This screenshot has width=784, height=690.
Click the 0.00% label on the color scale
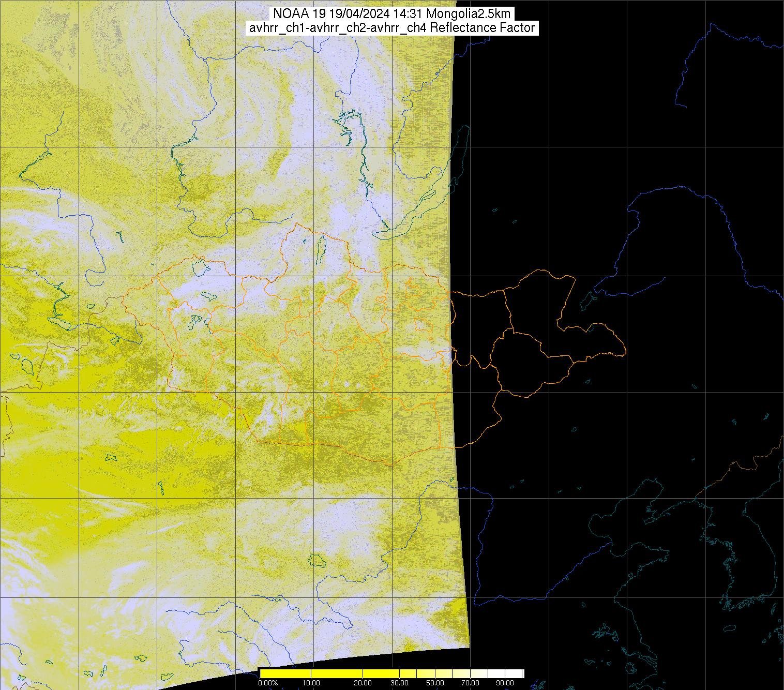(267, 683)
